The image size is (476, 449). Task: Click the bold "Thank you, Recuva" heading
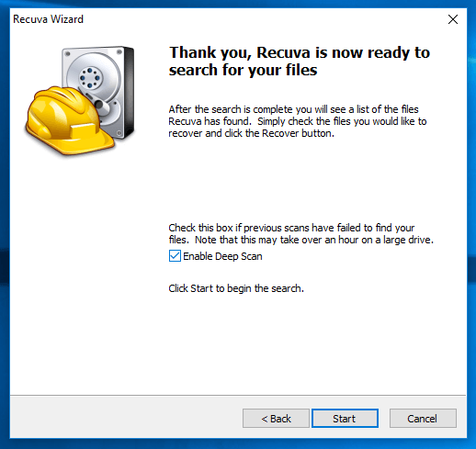click(x=300, y=62)
